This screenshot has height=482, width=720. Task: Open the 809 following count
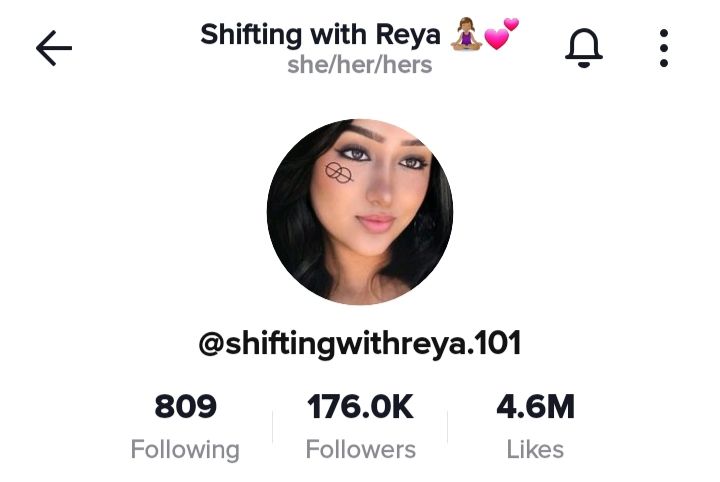pos(186,406)
